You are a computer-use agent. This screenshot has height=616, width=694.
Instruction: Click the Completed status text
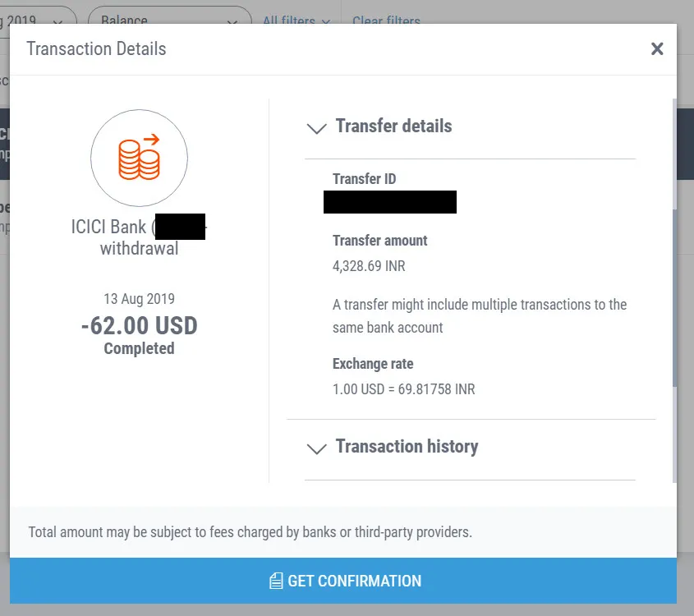pos(139,349)
